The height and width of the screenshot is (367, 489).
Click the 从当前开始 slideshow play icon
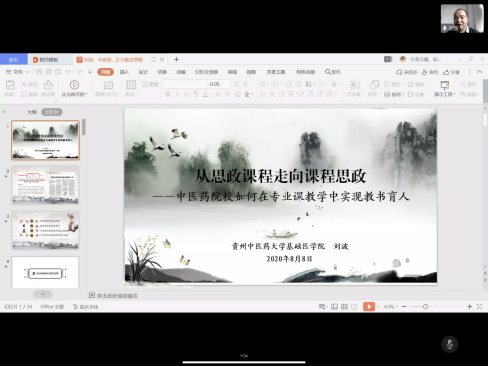pyautogui.click(x=74, y=85)
